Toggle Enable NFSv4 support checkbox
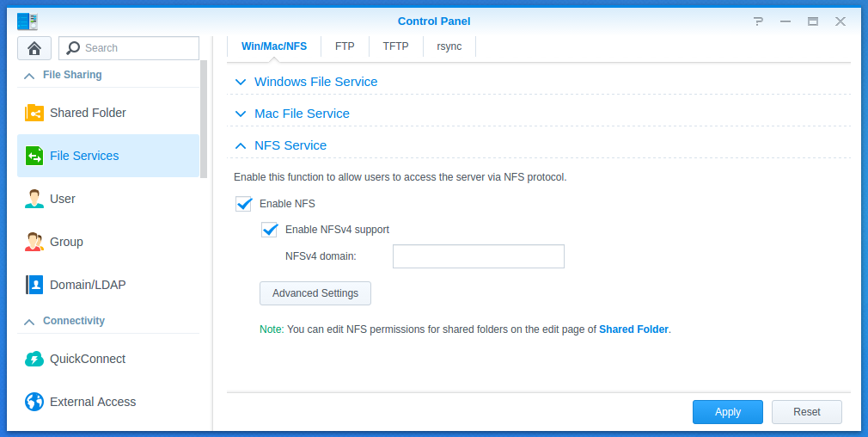 coord(270,230)
